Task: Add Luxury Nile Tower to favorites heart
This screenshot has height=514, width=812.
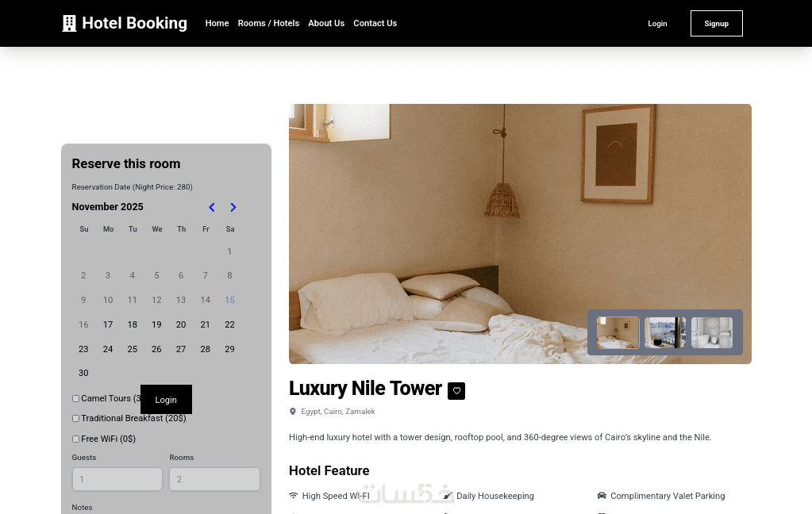Action: [x=456, y=391]
